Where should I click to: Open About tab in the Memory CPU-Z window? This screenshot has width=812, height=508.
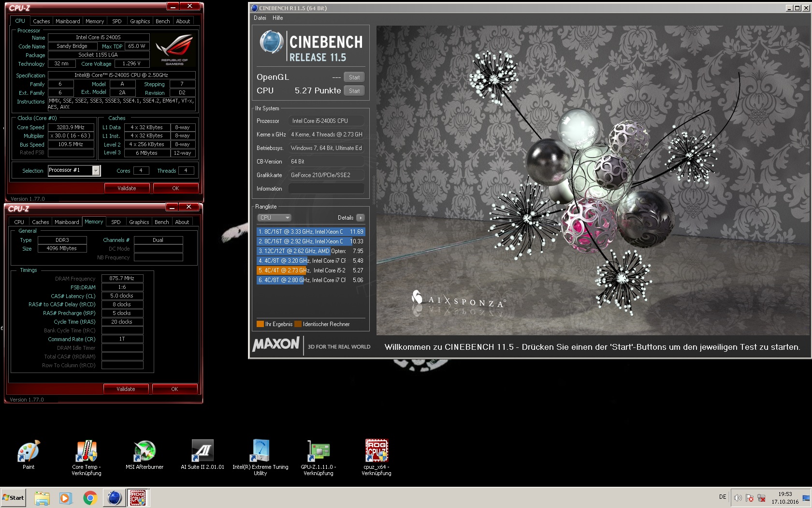coord(182,222)
